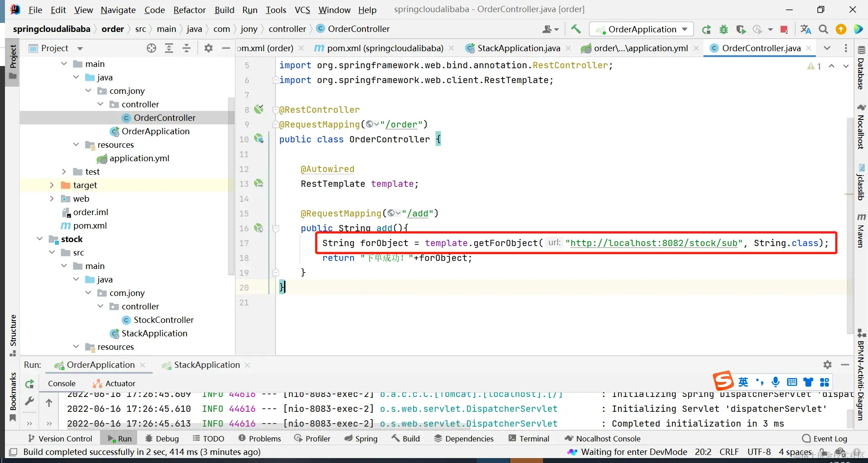Hide the Run tool window
The height and width of the screenshot is (463, 868).
click(845, 365)
